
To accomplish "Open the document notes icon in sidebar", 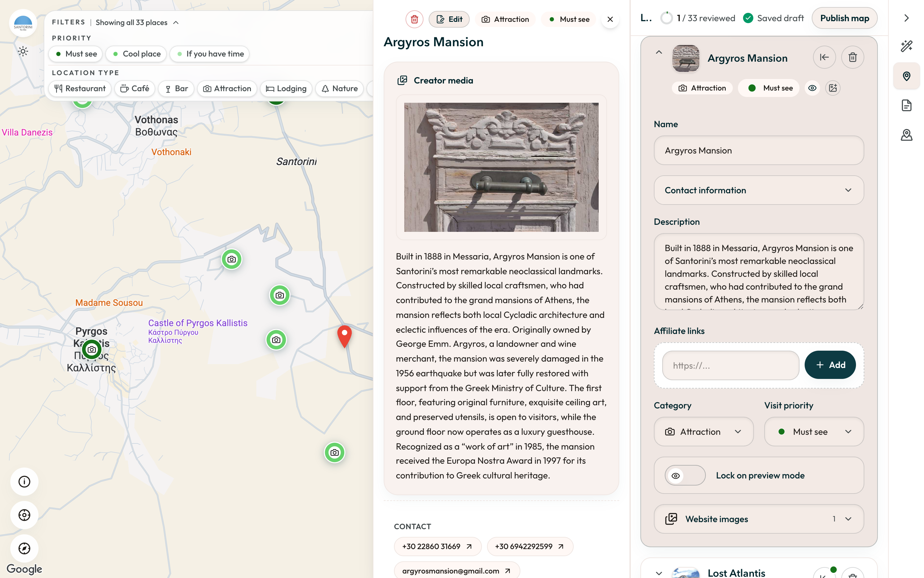I will click(906, 105).
